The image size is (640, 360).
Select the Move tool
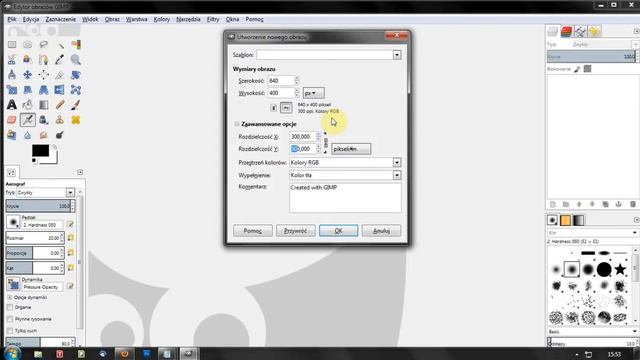pyautogui.click(x=27, y=75)
